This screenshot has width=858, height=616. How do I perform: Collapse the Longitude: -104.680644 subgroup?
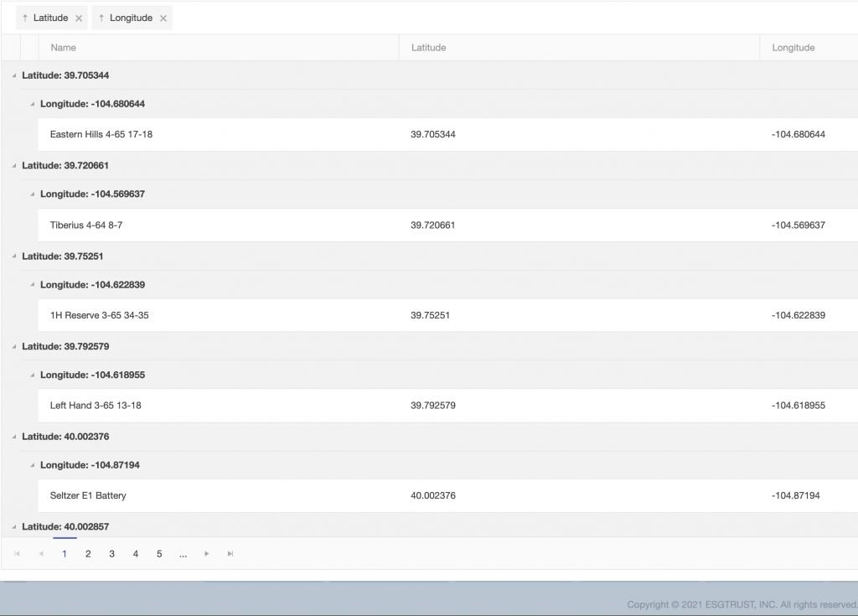(33, 104)
